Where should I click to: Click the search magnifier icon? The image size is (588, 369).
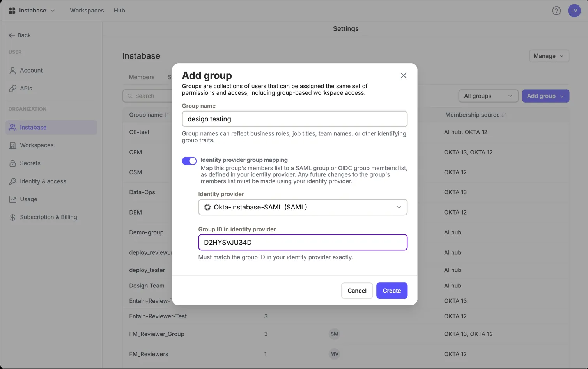tap(129, 96)
